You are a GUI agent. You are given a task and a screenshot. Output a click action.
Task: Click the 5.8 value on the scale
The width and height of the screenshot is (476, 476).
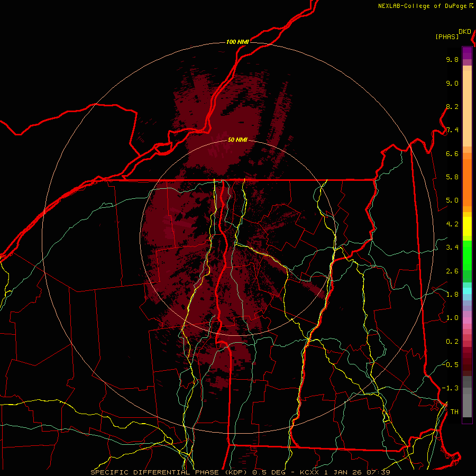point(452,177)
